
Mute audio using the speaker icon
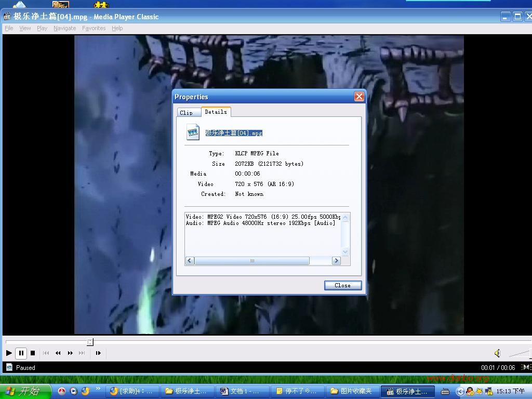(497, 353)
